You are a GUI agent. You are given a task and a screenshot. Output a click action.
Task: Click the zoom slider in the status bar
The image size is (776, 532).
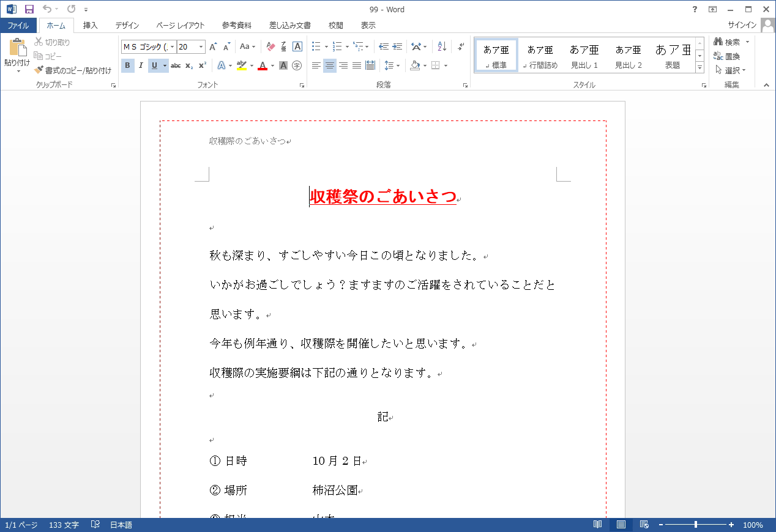pyautogui.click(x=696, y=525)
